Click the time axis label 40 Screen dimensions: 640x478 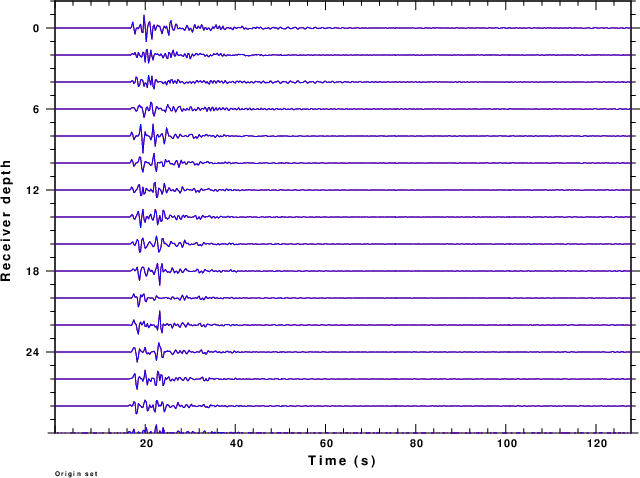236,443
